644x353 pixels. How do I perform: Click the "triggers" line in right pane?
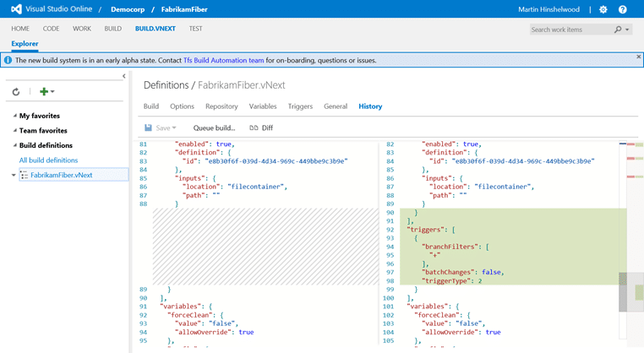click(x=430, y=230)
